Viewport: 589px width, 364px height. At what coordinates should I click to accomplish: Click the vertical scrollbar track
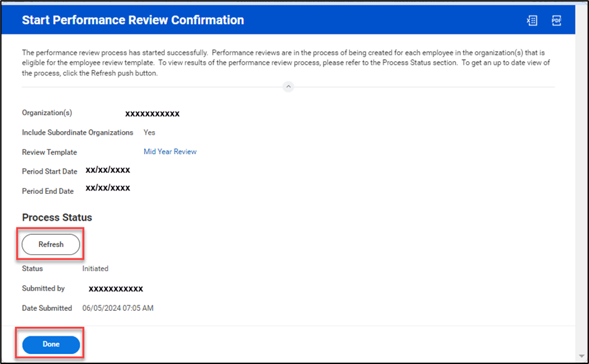(x=582, y=202)
